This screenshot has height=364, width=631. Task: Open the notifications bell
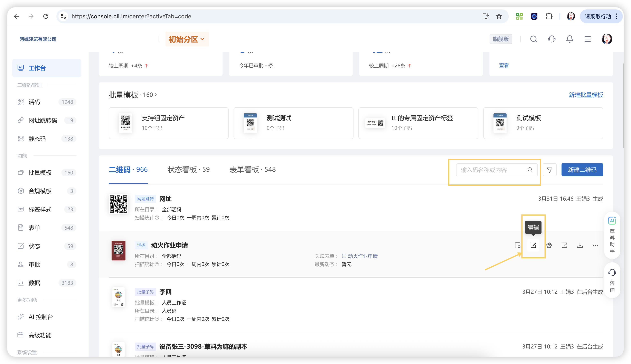pyautogui.click(x=569, y=39)
